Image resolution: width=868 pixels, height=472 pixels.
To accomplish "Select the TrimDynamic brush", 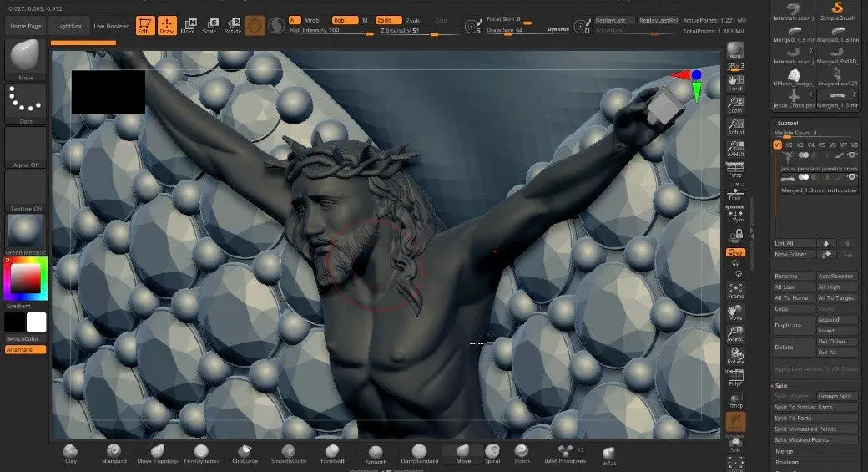I will 201,454.
